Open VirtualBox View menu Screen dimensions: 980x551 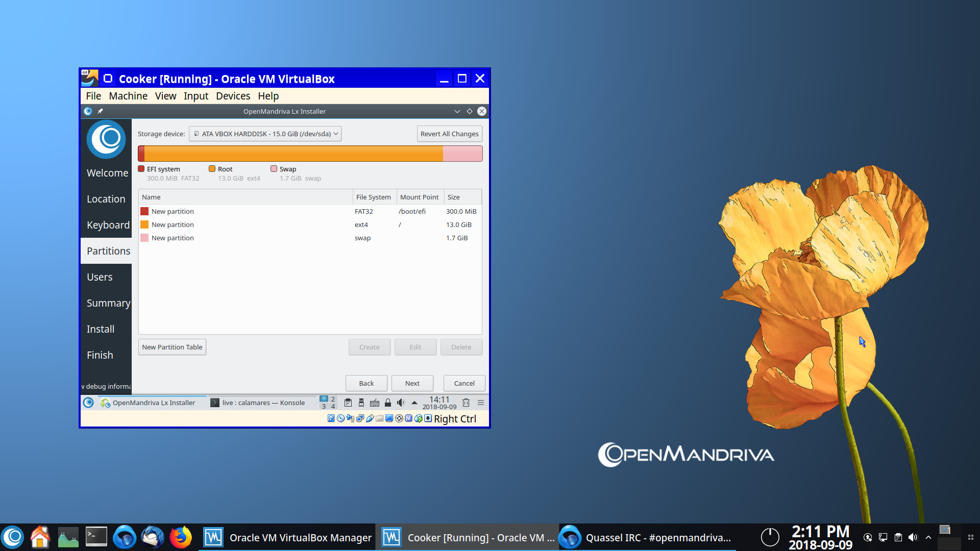pyautogui.click(x=165, y=96)
